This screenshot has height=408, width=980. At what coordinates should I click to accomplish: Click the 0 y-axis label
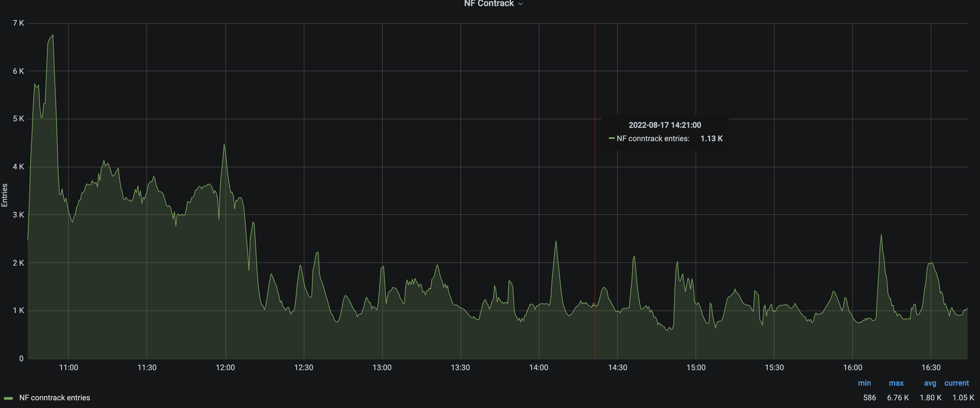pyautogui.click(x=21, y=358)
